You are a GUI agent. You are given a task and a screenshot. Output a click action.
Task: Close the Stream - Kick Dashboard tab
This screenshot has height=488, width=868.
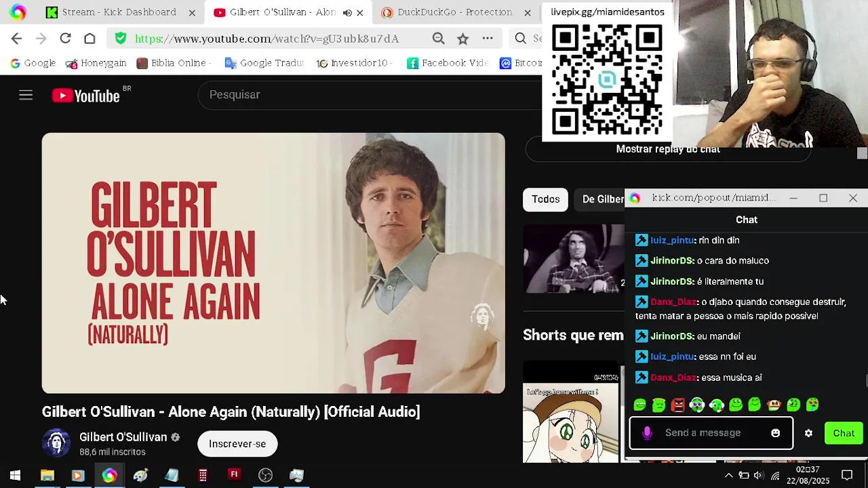pos(192,12)
